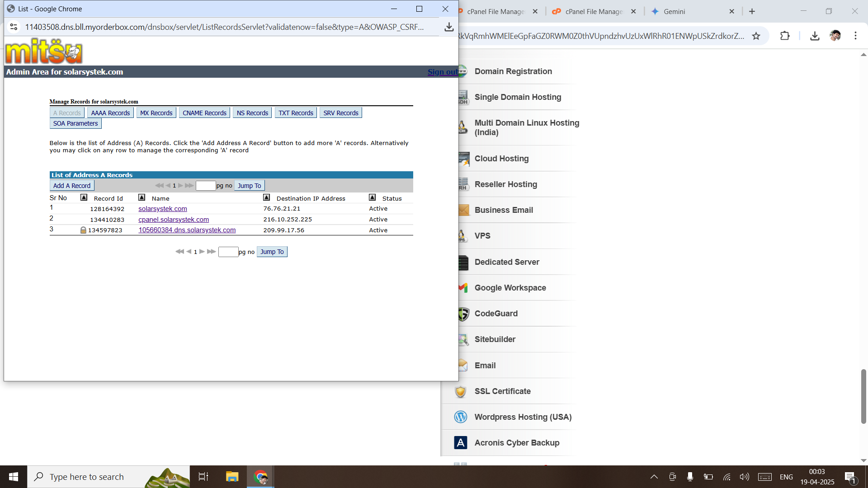Viewport: 868px width, 488px height.
Task: Click the SSL Certificate shield icon
Action: pyautogui.click(x=460, y=391)
